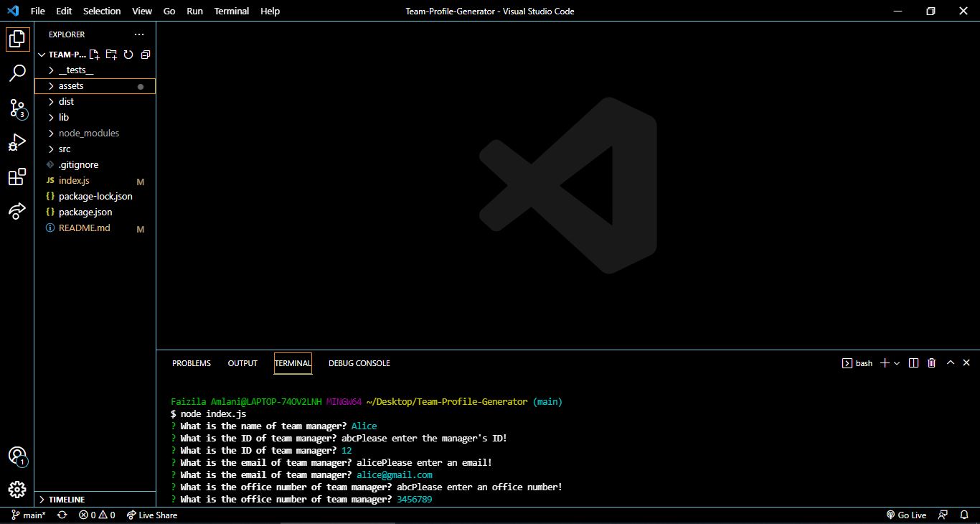
Task: Create a new folder in Explorer
Action: pos(111,55)
